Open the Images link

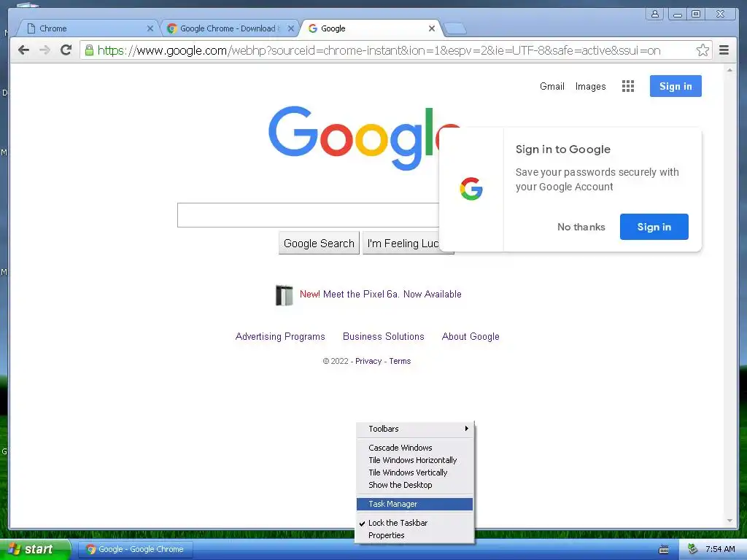pyautogui.click(x=590, y=86)
